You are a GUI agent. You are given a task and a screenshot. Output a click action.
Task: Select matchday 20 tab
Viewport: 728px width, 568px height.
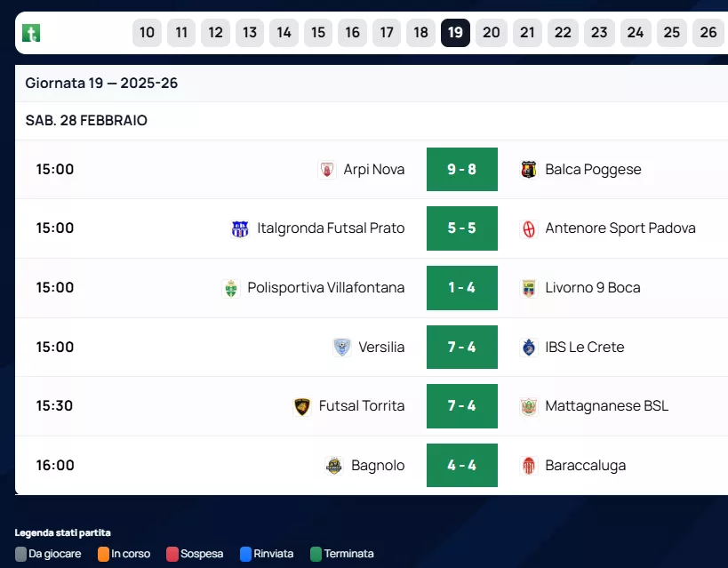(x=491, y=33)
